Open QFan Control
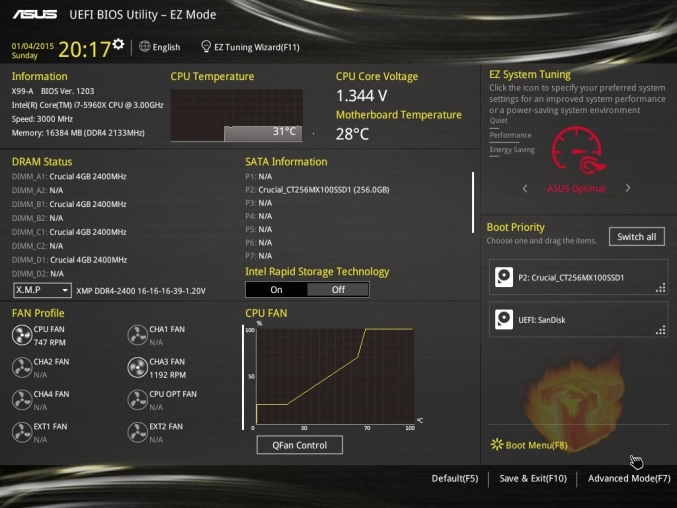Screen dimensions: 677x508 pyautogui.click(x=300, y=445)
